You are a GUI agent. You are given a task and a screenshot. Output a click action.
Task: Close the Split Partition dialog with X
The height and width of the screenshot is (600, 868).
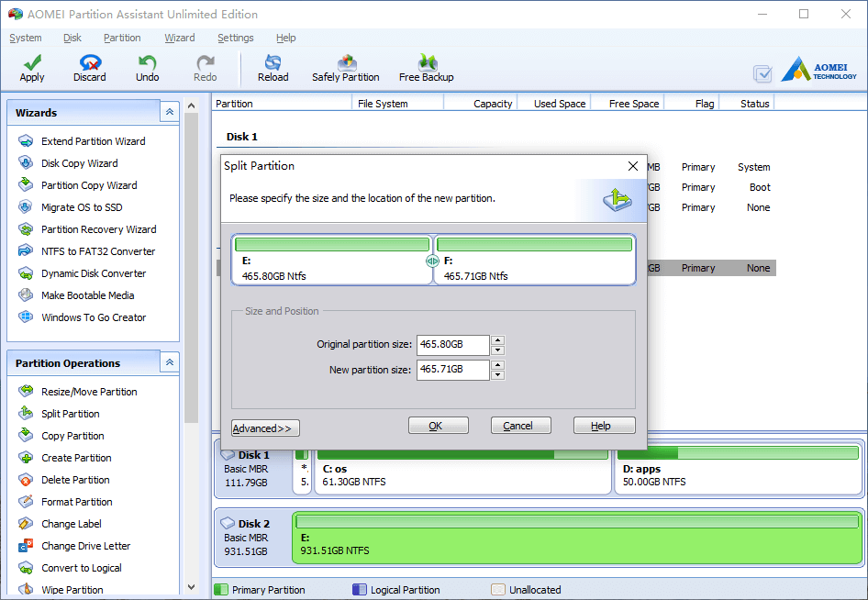pos(633,166)
